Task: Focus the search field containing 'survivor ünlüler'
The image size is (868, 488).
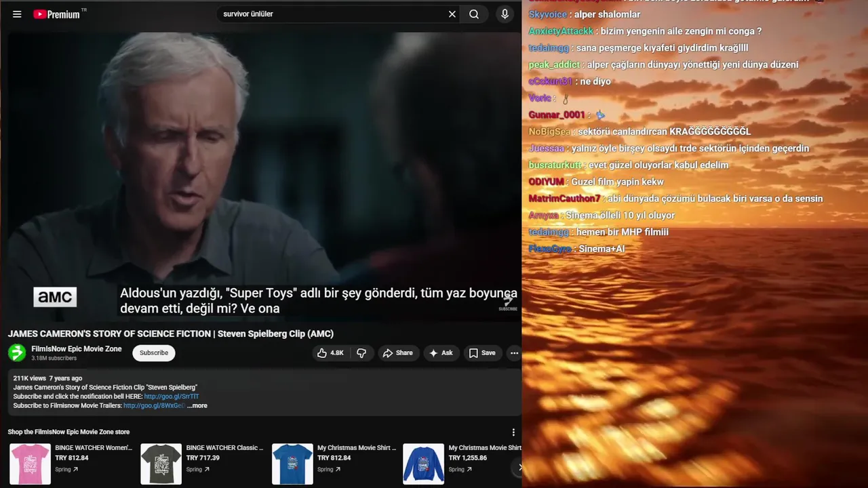Action: point(332,14)
